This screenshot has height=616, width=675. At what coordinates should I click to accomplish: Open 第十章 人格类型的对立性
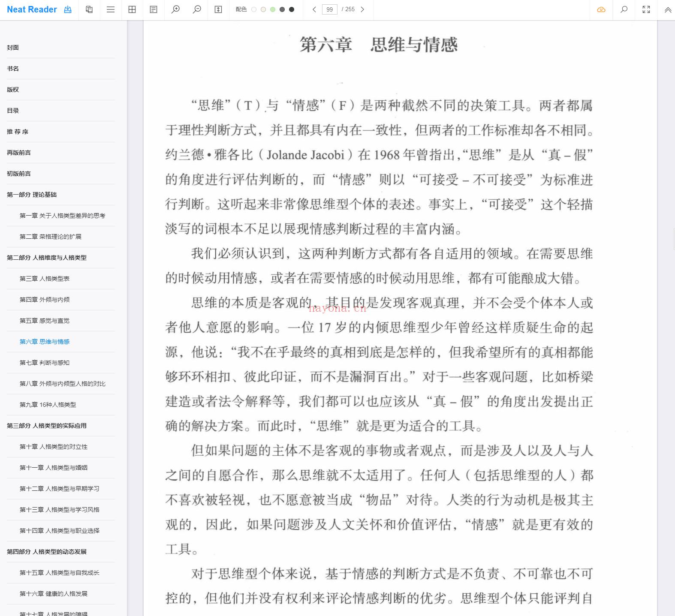click(x=54, y=447)
